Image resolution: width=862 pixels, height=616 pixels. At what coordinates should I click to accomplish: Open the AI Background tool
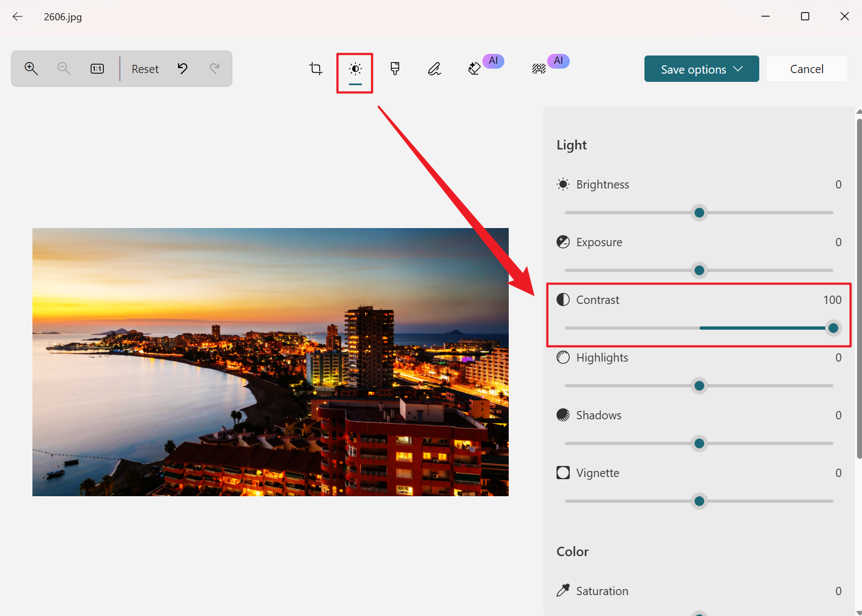click(539, 69)
